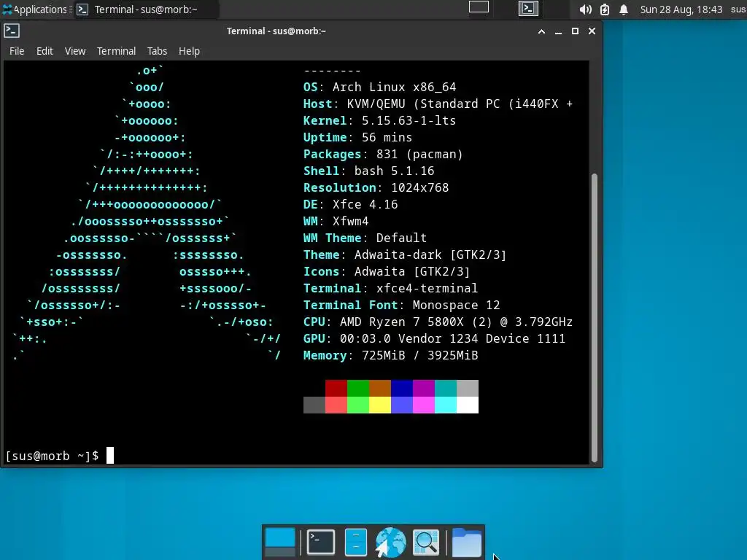Open the Terminal menu
The height and width of the screenshot is (560, 747).
(116, 51)
